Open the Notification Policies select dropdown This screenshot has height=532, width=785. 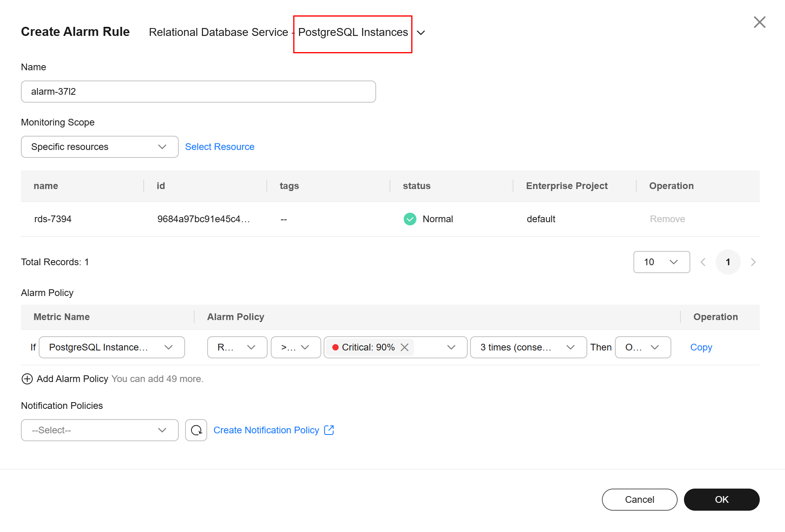coord(100,430)
